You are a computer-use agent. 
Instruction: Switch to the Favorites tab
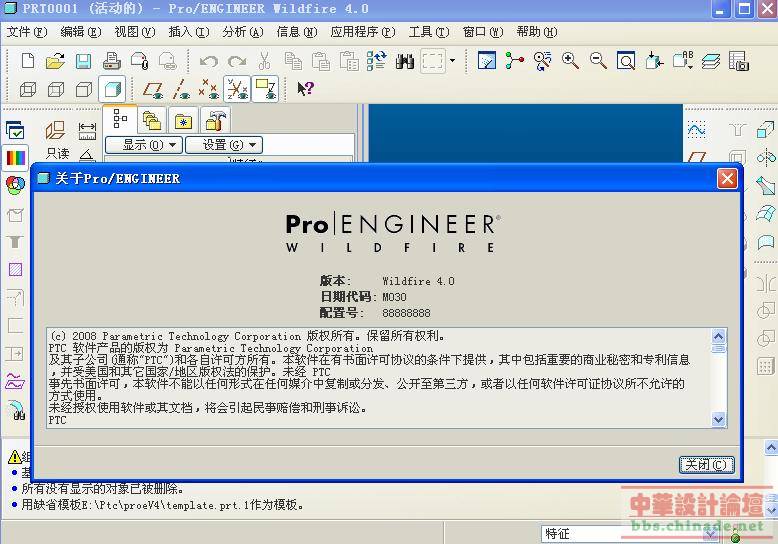(x=183, y=120)
